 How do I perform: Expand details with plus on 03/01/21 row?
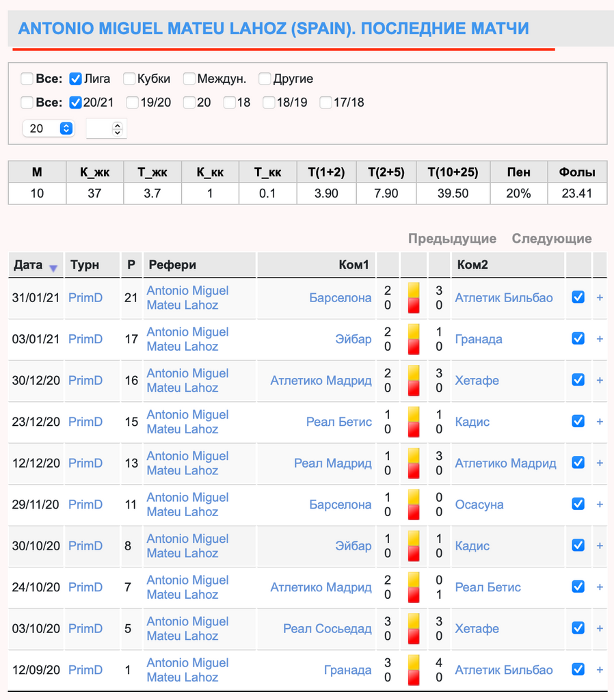point(600,339)
